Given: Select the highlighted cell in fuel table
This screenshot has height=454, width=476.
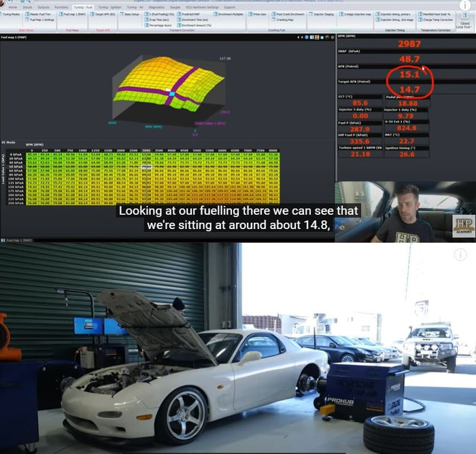Looking at the screenshot, I should click(x=146, y=167).
